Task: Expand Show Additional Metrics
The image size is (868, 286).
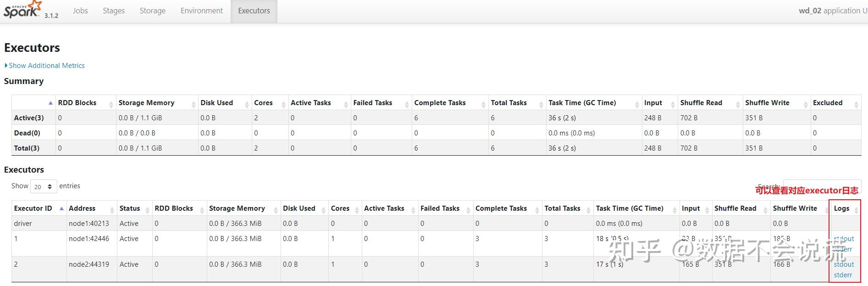Action: (46, 66)
